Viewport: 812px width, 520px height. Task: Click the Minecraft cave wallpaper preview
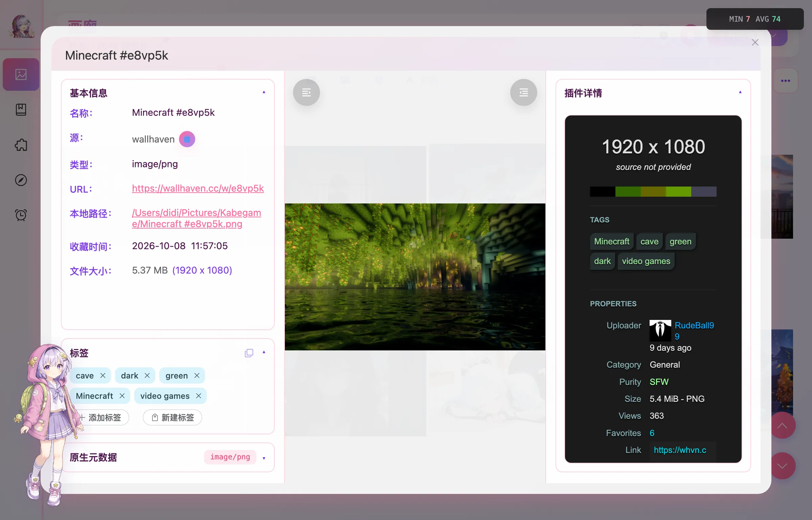415,277
